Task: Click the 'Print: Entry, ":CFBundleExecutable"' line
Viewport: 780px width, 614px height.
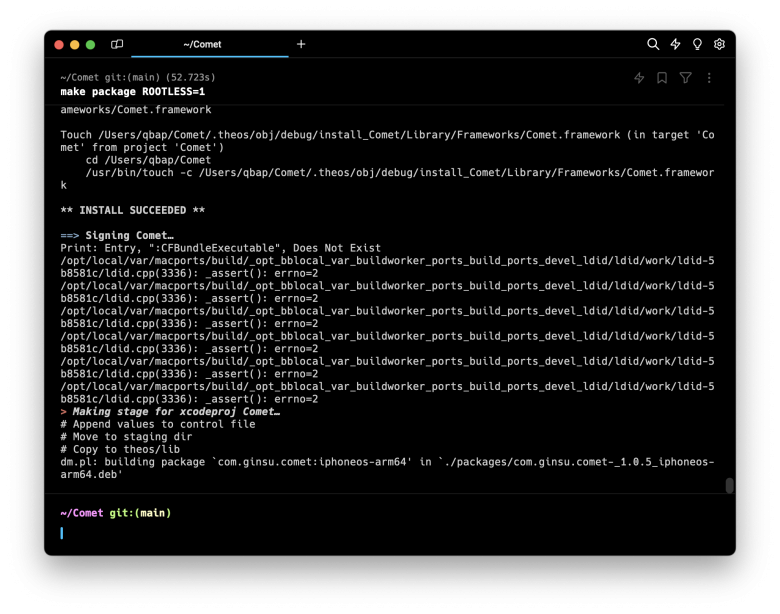Action: click(x=220, y=248)
